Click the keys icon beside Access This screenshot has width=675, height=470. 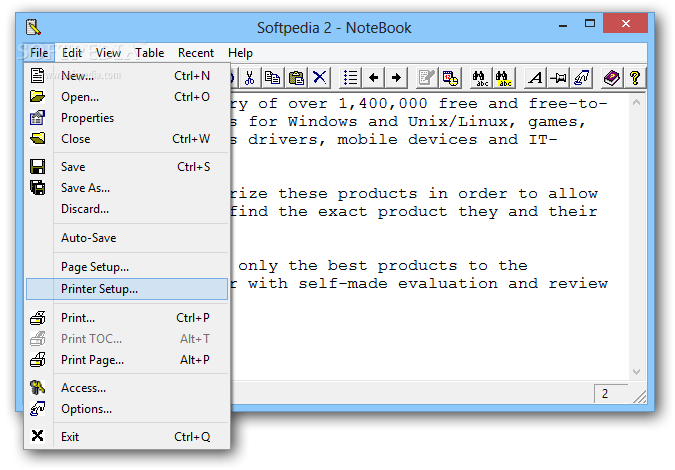pos(37,387)
